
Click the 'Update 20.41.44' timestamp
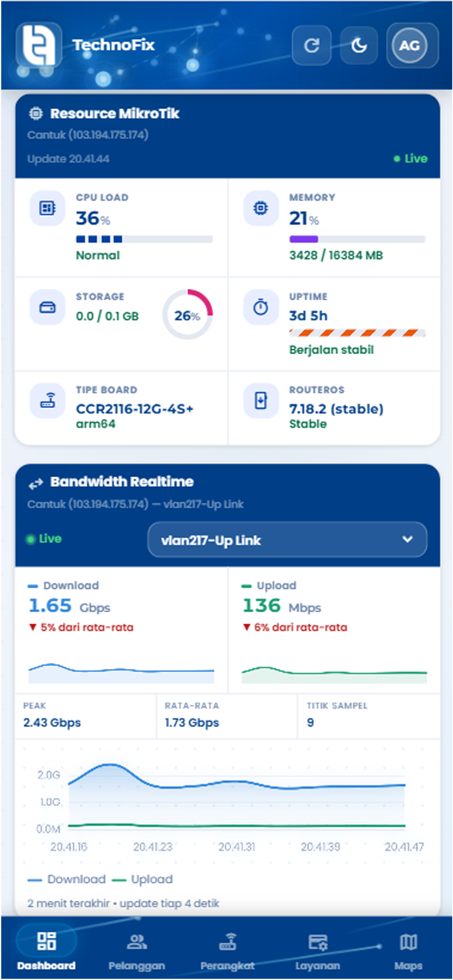click(x=68, y=159)
